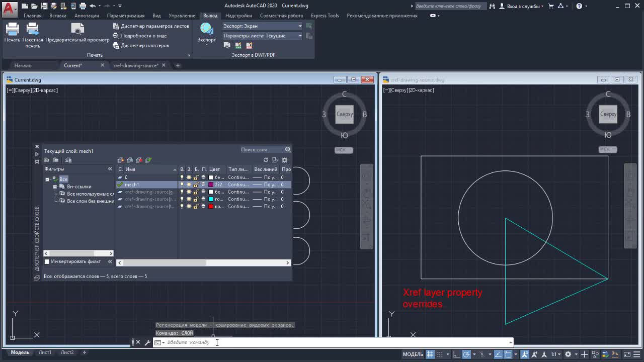Add new drawing tab with plus
The height and width of the screenshot is (362, 644).
coord(177,65)
